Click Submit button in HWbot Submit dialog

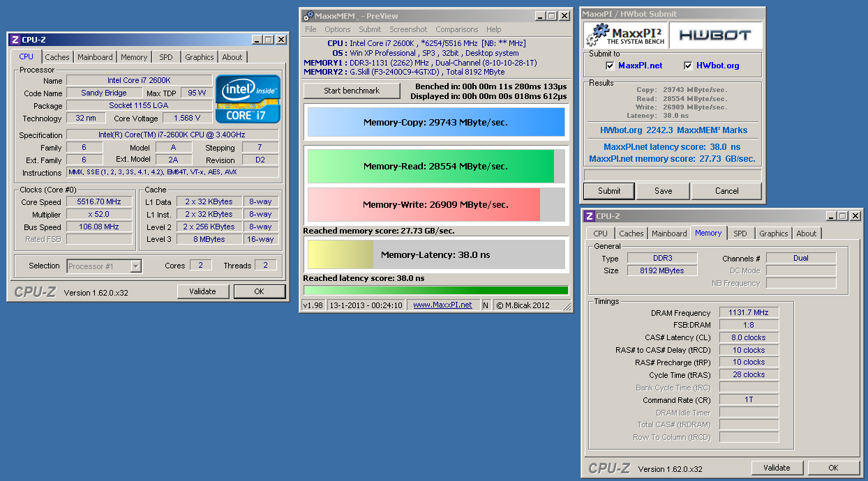pos(609,191)
